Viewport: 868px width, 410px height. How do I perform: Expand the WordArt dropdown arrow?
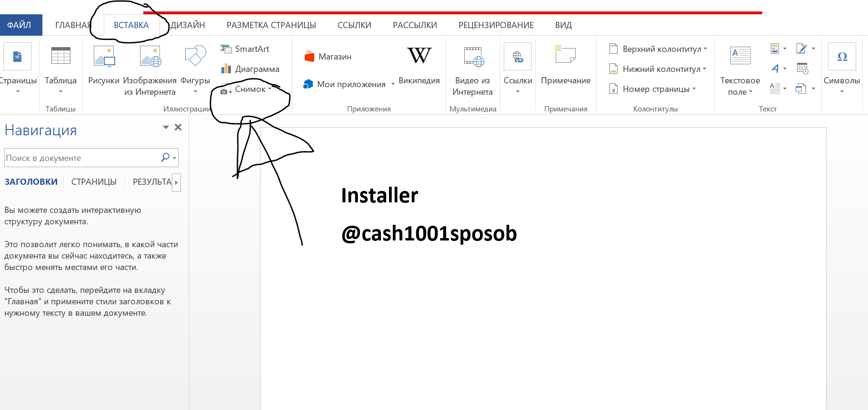pos(785,69)
